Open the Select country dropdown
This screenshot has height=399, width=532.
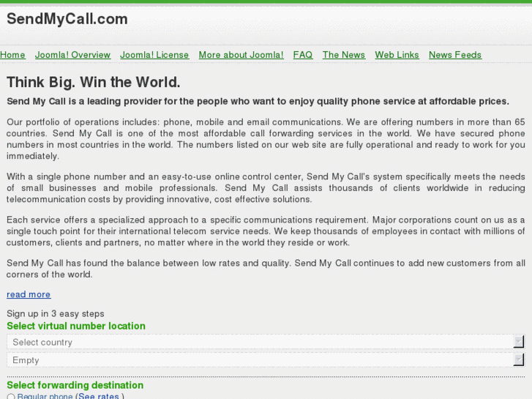click(x=266, y=342)
